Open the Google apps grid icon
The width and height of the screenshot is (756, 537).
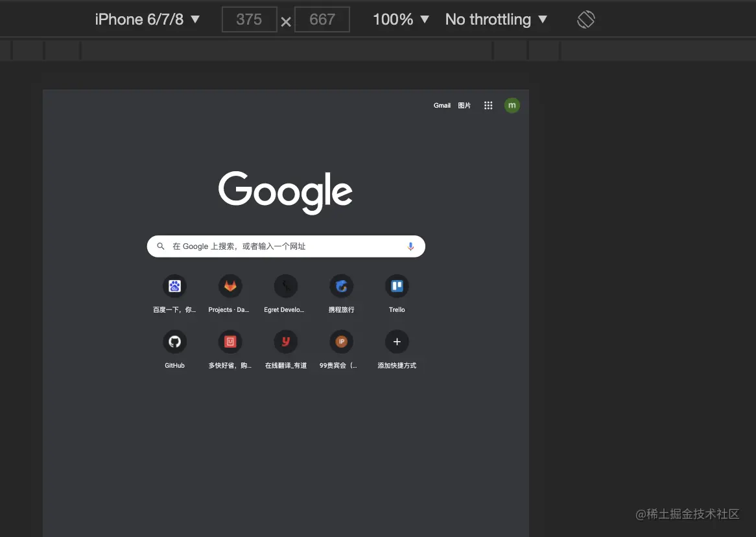pyautogui.click(x=488, y=105)
